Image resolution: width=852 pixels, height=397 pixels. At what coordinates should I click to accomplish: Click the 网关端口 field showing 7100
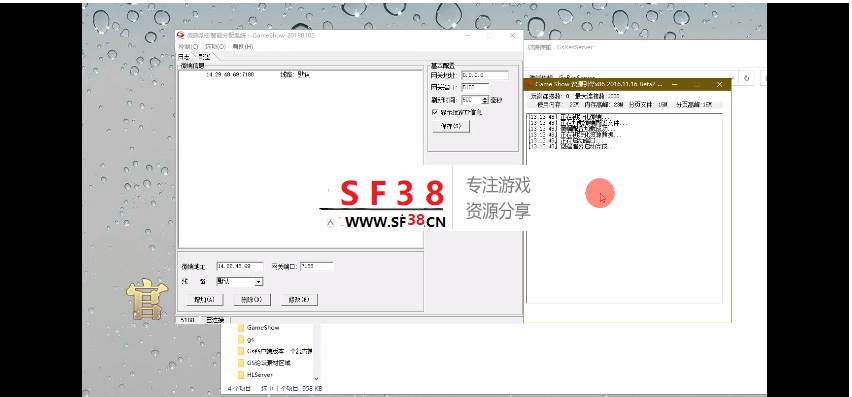tap(317, 266)
